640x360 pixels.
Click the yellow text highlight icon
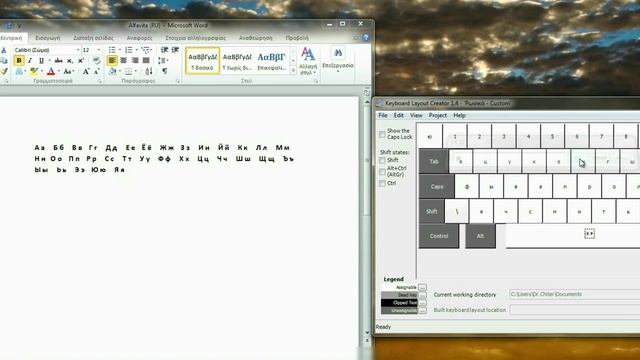[x=33, y=72]
